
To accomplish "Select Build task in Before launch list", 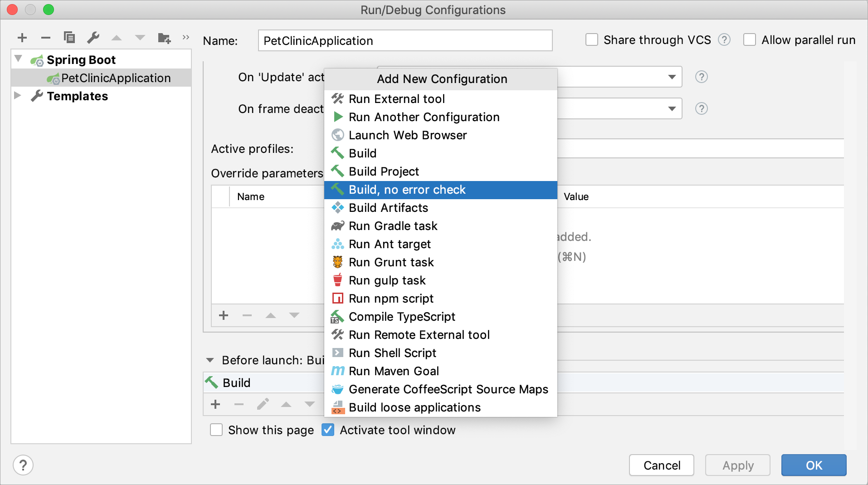I will 264,383.
